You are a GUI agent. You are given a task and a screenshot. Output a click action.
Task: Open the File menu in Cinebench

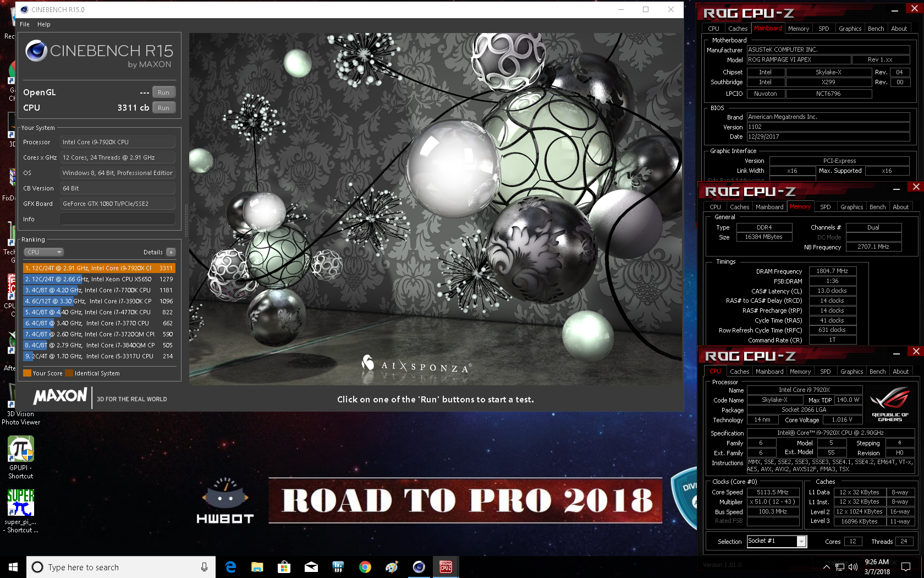point(25,24)
